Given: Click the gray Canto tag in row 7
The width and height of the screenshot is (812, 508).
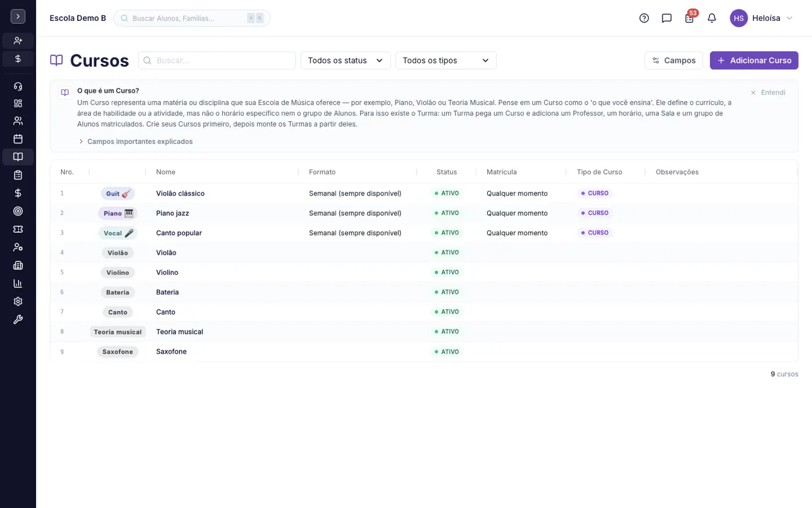Looking at the screenshot, I should coord(118,312).
